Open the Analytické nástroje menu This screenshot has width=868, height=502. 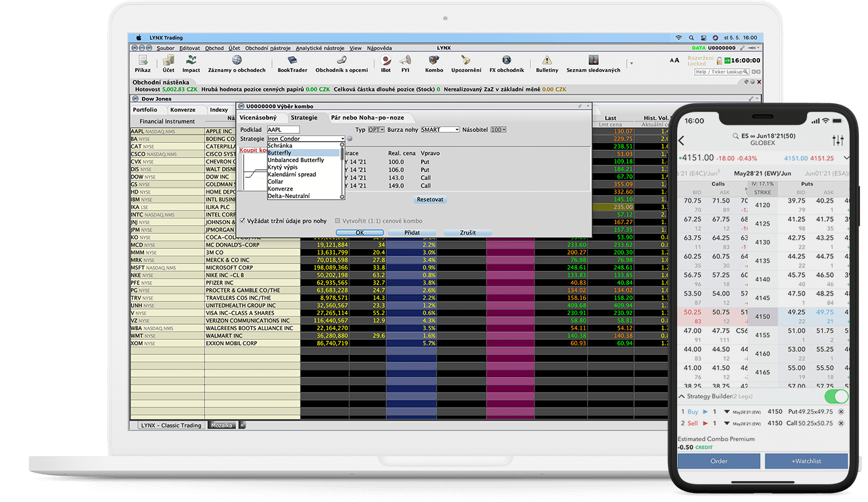coord(320,48)
